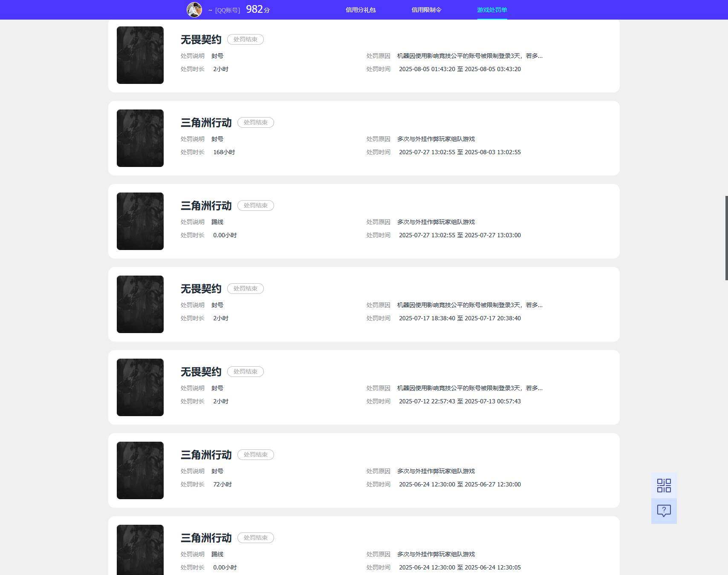Click 无畏契约 title dated 2025-08-05
This screenshot has width=728, height=575.
coord(201,40)
